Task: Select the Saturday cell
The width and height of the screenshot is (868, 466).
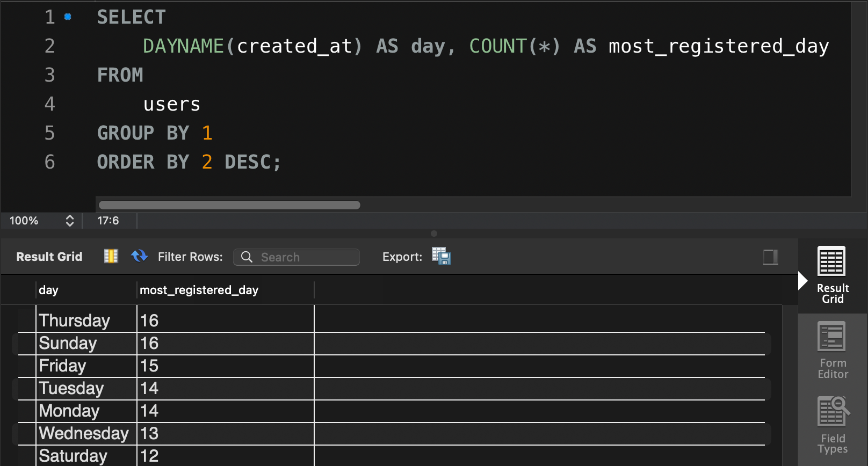Action: [x=86, y=456]
